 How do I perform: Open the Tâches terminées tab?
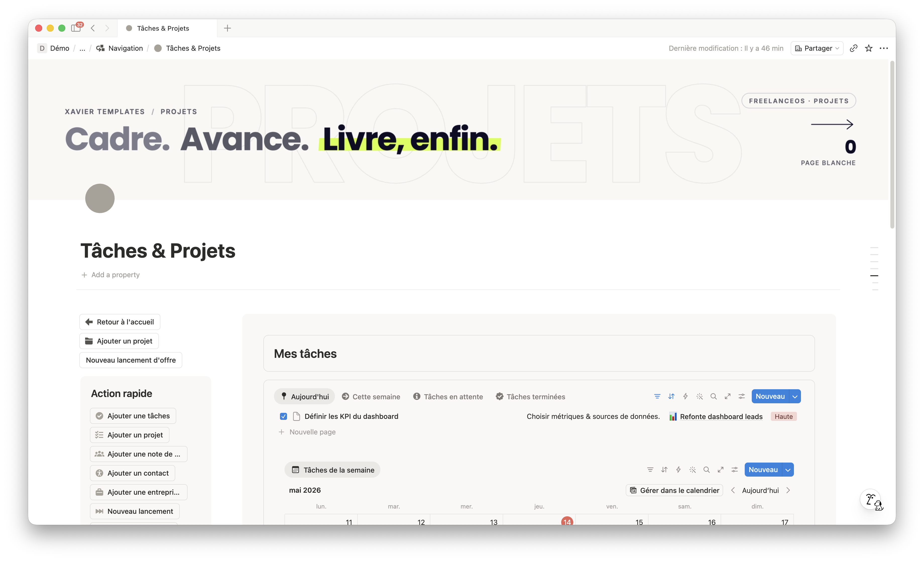click(530, 397)
